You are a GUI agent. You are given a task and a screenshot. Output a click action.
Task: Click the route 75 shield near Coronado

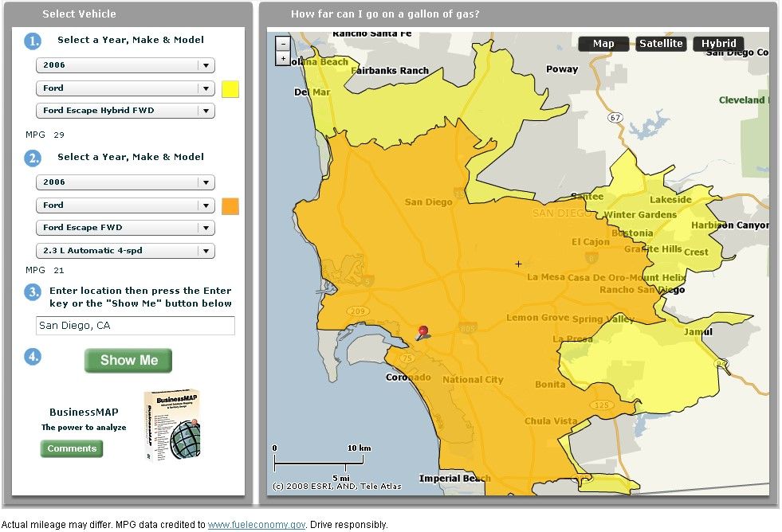point(407,358)
